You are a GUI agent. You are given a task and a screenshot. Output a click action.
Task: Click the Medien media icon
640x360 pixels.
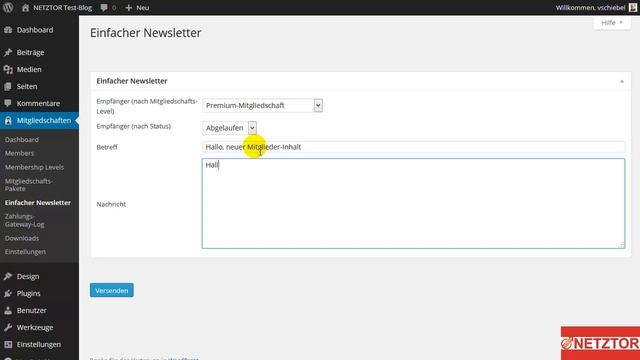(8, 69)
